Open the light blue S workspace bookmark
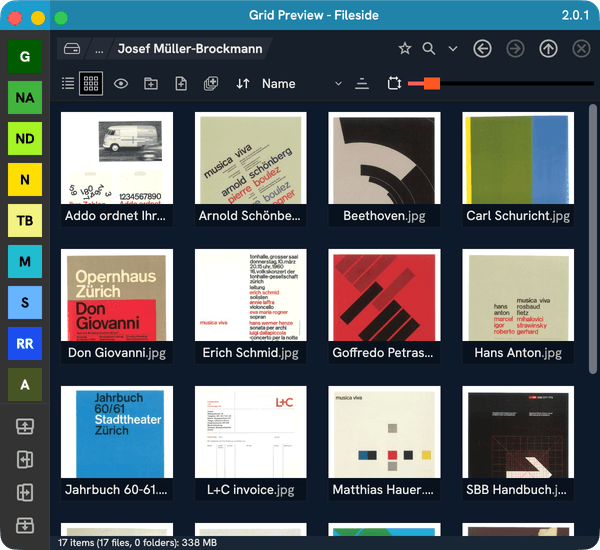Image resolution: width=600 pixels, height=550 pixels. coord(25,302)
